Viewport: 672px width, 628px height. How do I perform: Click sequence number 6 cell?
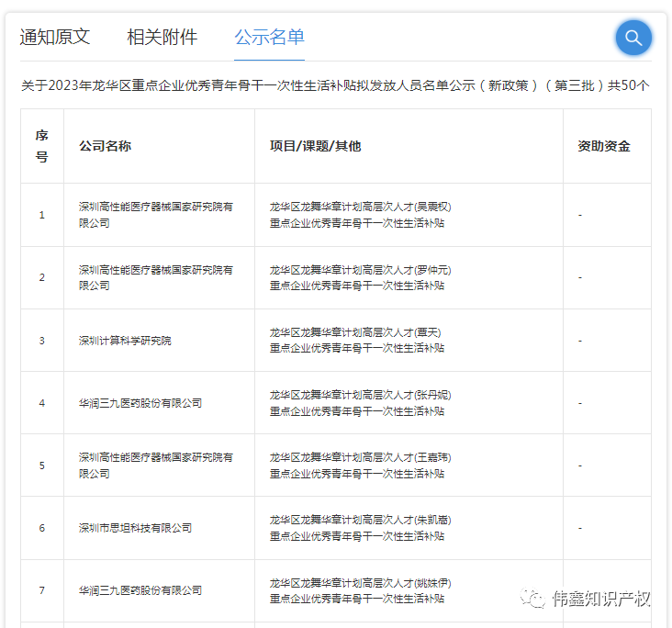42,528
